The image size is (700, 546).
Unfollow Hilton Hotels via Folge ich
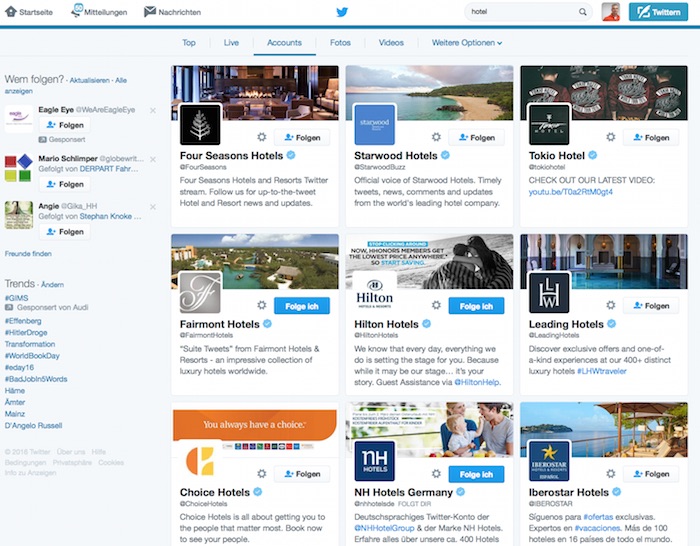click(476, 306)
